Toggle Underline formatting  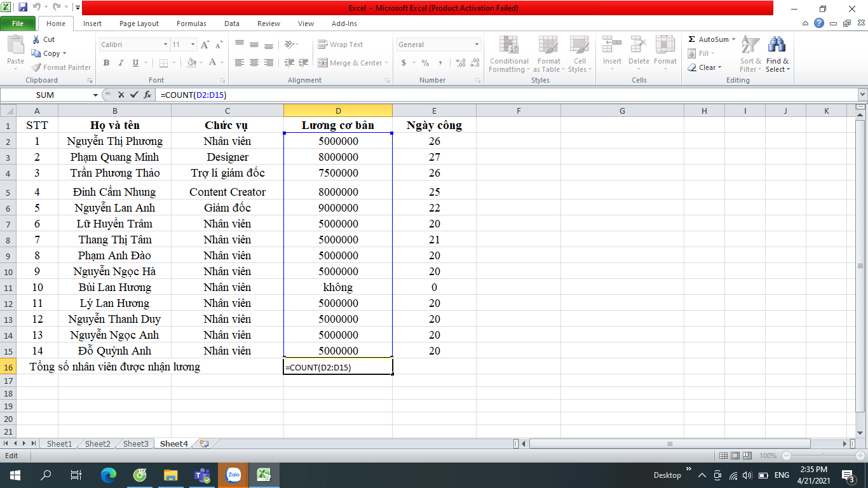pos(135,63)
